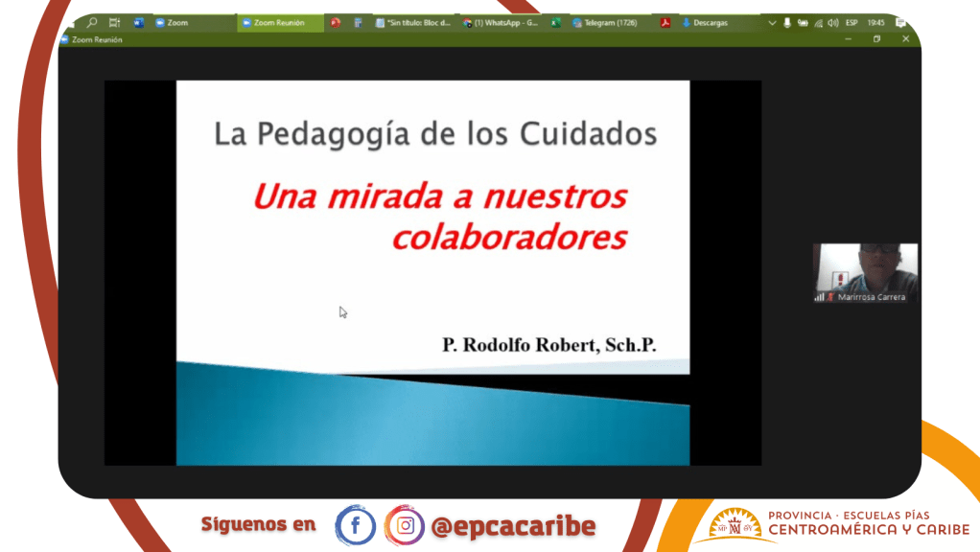Image resolution: width=980 pixels, height=552 pixels.
Task: Open the Sin título Bloc de notas window
Action: click(x=413, y=22)
